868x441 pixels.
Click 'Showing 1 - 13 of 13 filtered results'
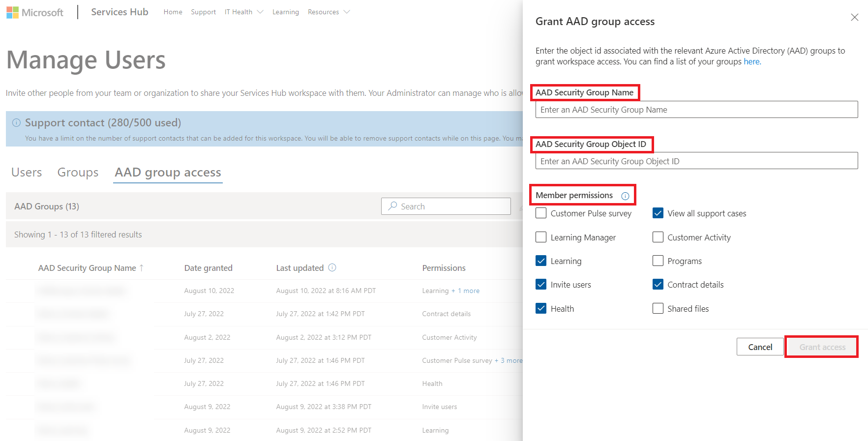[x=78, y=235]
